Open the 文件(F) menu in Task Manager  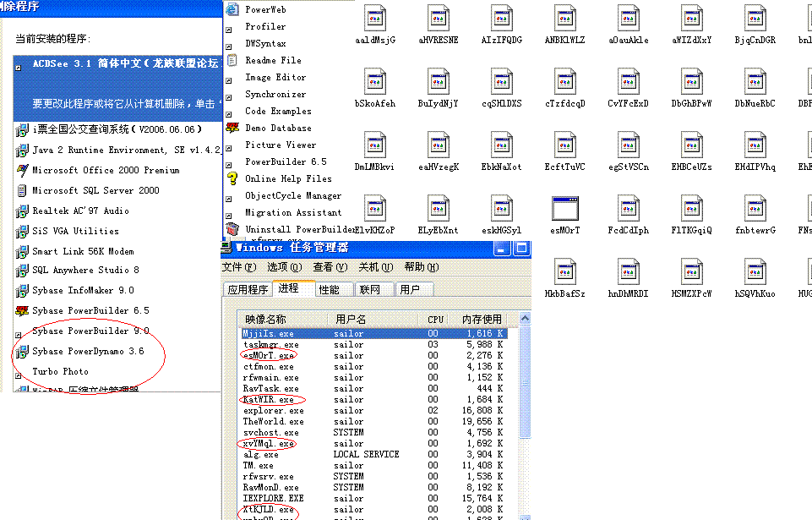point(239,267)
